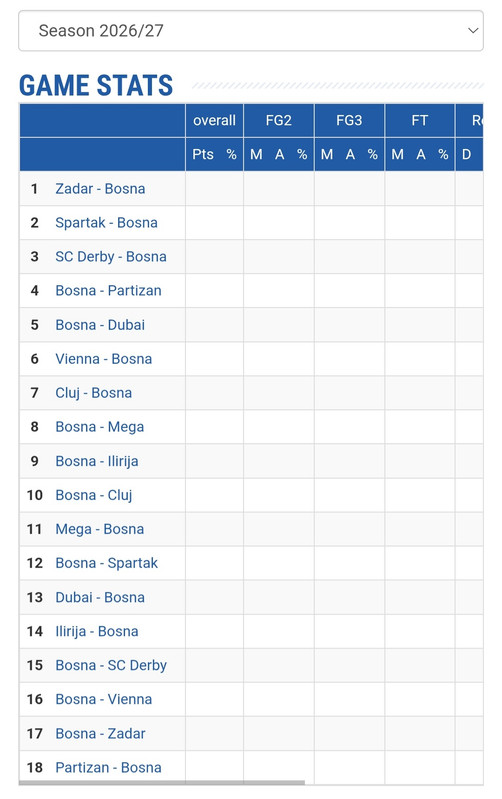
Task: Select the Bosna - Spartak game
Action: [107, 563]
